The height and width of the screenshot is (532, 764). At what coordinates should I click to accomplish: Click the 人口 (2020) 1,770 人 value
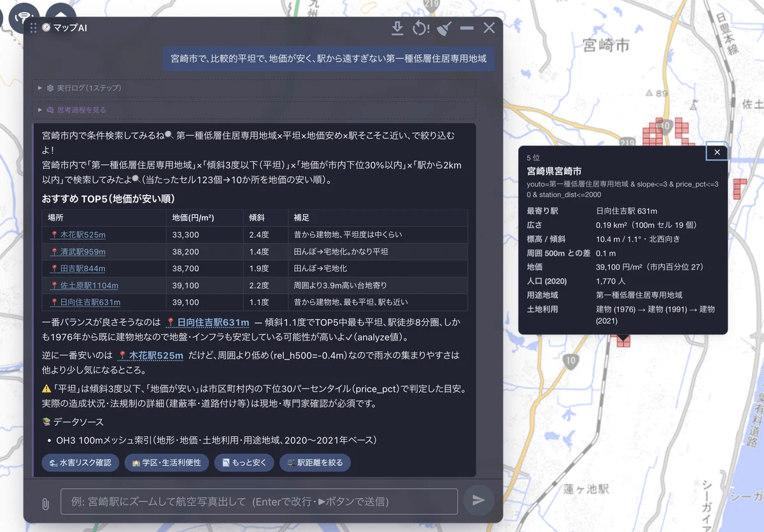610,281
